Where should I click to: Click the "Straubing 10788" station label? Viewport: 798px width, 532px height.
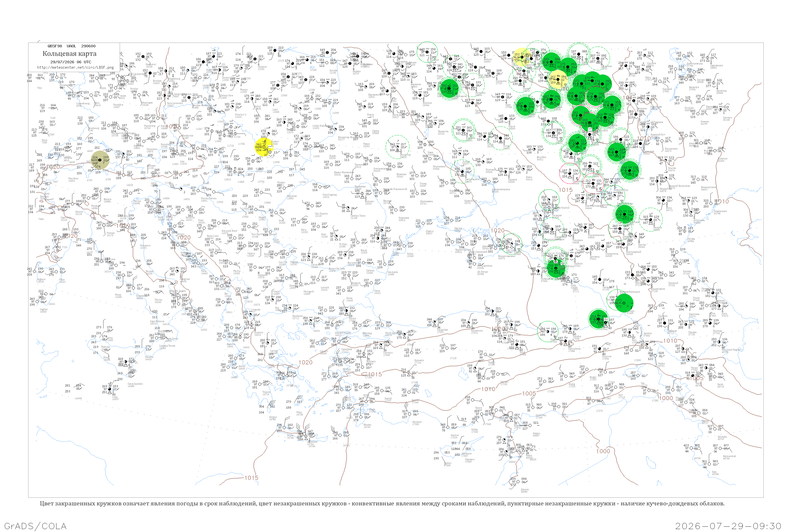(166, 146)
